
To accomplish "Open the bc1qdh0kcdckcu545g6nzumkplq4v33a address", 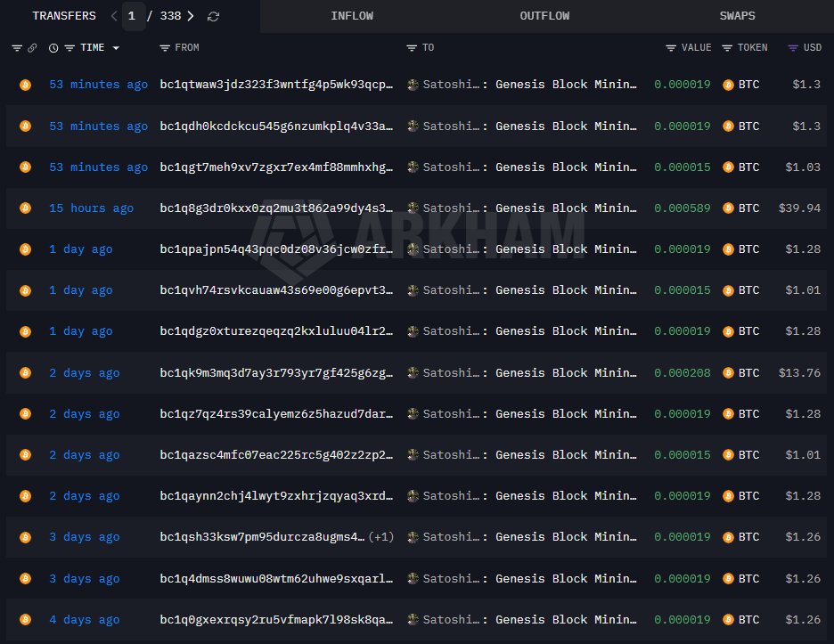I will (276, 126).
